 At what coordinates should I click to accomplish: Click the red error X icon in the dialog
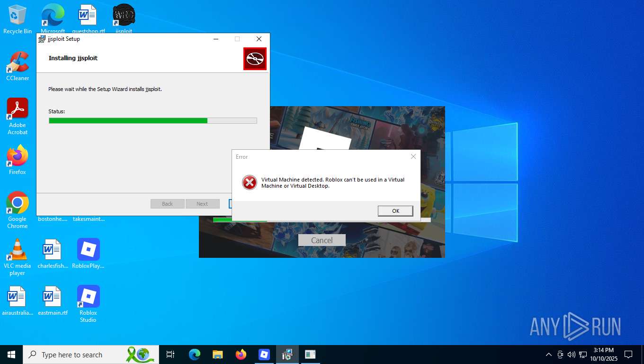point(250,182)
